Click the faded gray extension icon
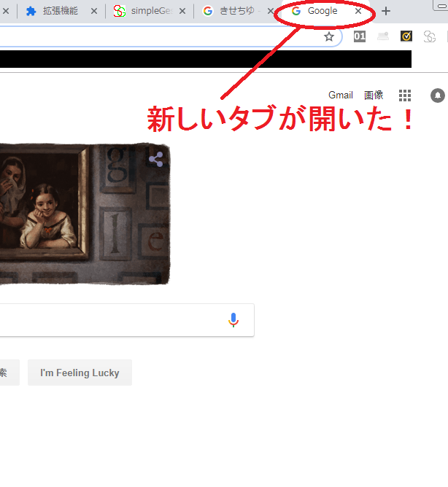 pos(383,36)
